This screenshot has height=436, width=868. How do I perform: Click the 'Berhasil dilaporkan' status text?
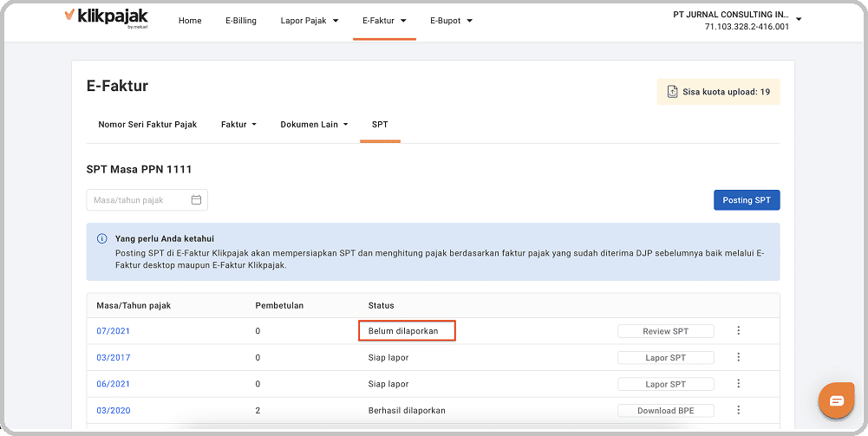click(407, 411)
